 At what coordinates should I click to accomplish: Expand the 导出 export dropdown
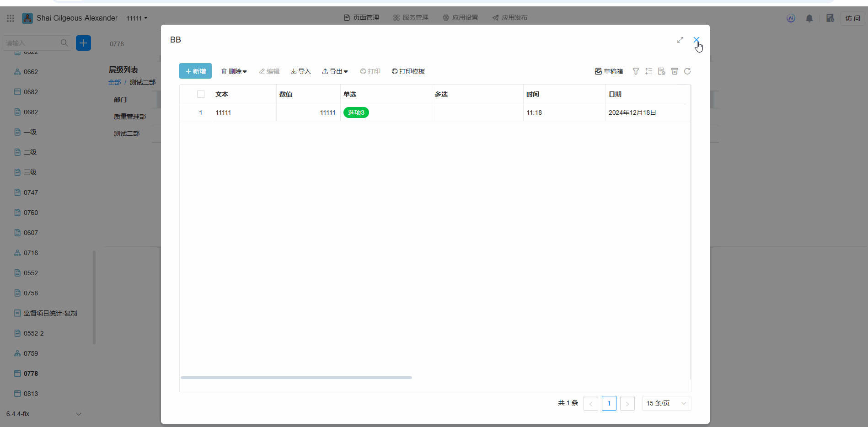[x=335, y=71]
